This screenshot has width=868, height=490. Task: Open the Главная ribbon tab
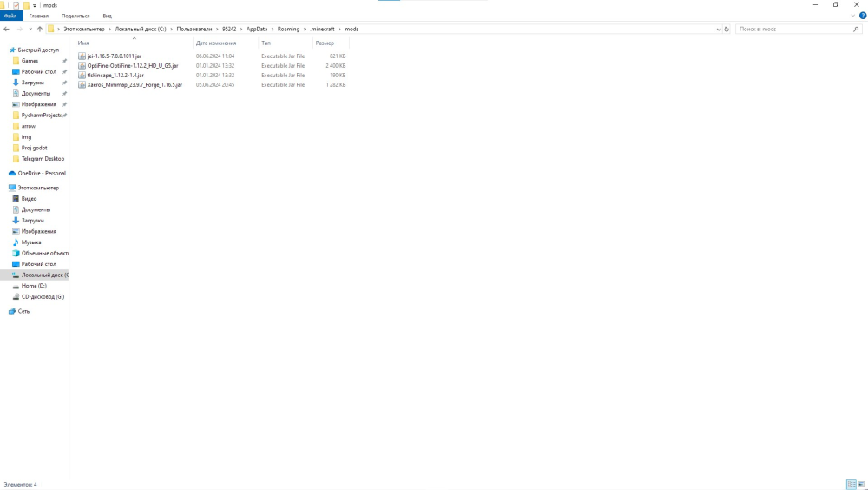pyautogui.click(x=39, y=17)
